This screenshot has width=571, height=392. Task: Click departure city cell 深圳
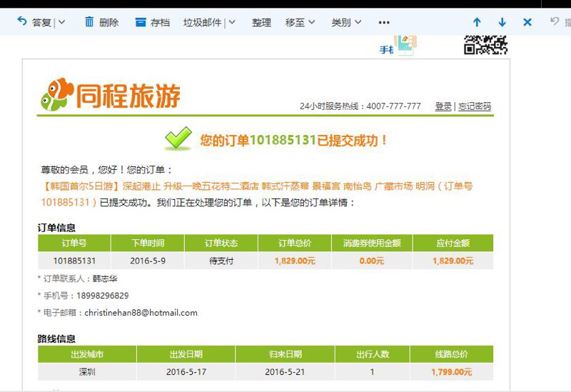point(87,372)
